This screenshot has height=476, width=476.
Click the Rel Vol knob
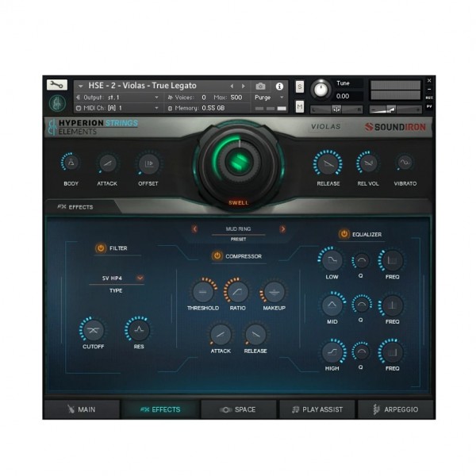[368, 163]
